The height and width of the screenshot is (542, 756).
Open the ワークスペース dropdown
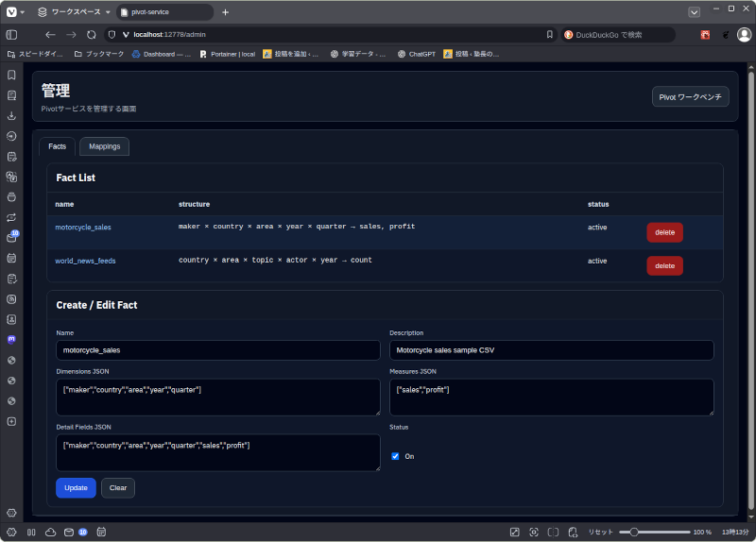tap(74, 12)
